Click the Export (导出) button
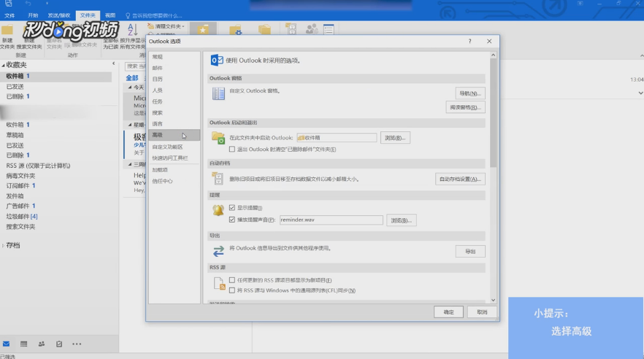 click(x=470, y=252)
